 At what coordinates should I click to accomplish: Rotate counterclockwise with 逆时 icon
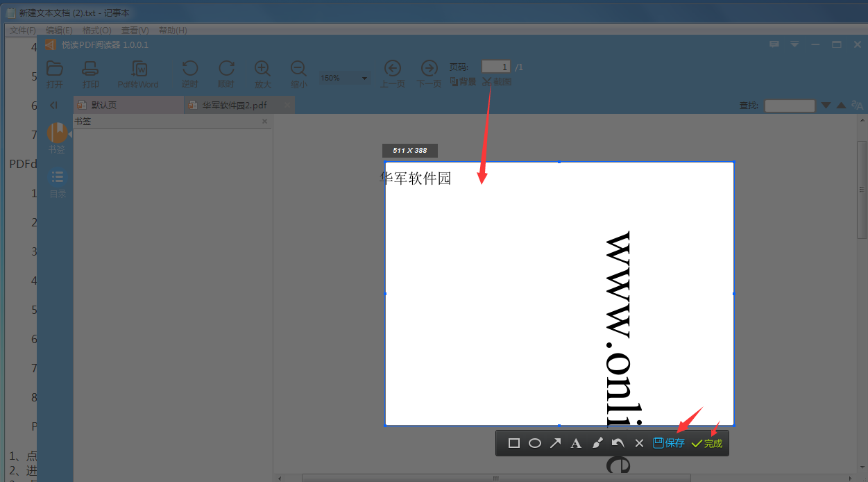[x=189, y=74]
